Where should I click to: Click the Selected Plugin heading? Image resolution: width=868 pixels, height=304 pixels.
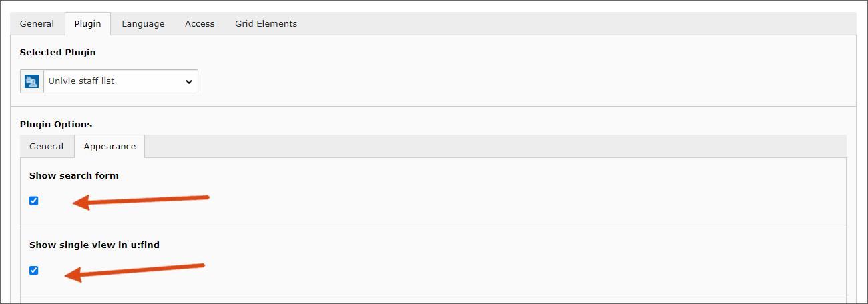pyautogui.click(x=57, y=52)
